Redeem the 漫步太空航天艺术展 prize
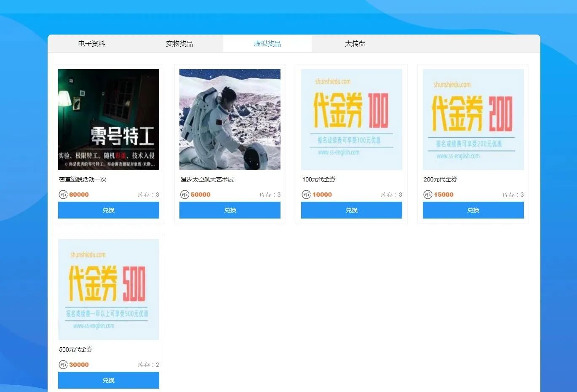Image resolution: width=577 pixels, height=392 pixels. [x=230, y=210]
